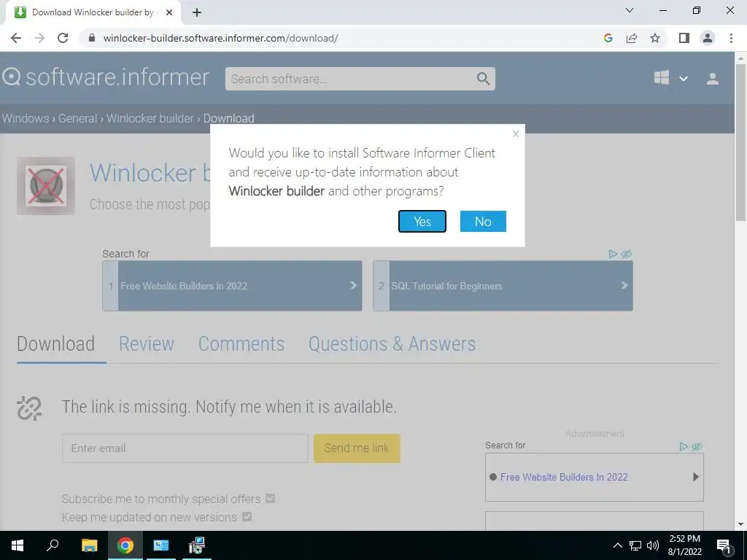Hide ad via eye icon above ads
This screenshot has width=747, height=560.
pyautogui.click(x=627, y=254)
